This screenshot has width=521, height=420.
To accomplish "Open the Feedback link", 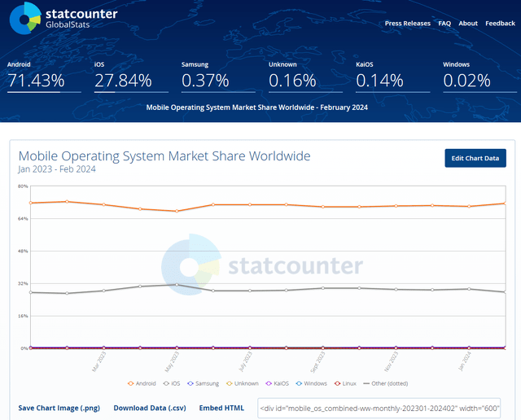I will tap(500, 24).
